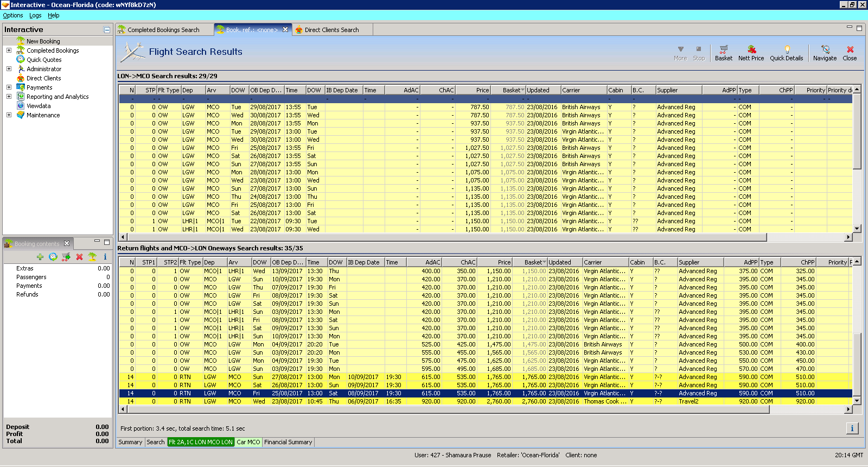Viewport: 868px width, 467px height.
Task: Switch to the Financial Summary tab
Action: pyautogui.click(x=288, y=442)
